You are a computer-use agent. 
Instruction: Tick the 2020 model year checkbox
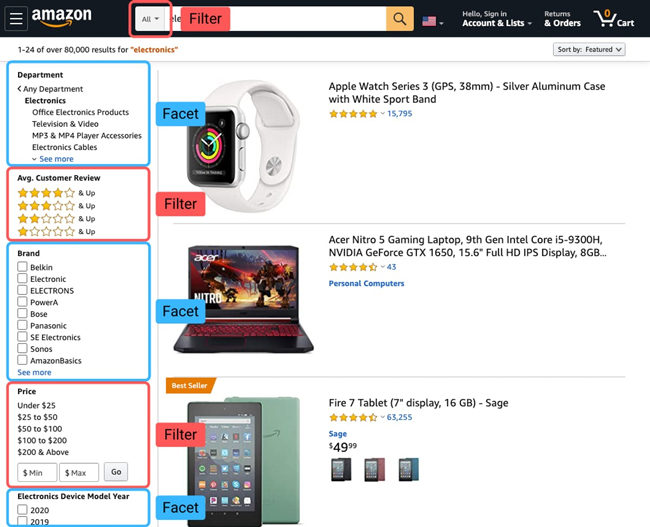tap(22, 509)
